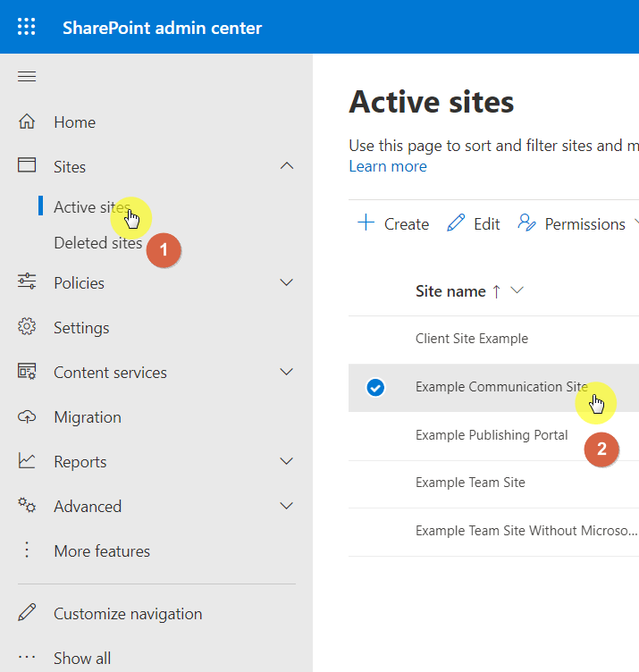Open the app launcher waffle icon
This screenshot has width=639, height=672.
pyautogui.click(x=27, y=27)
